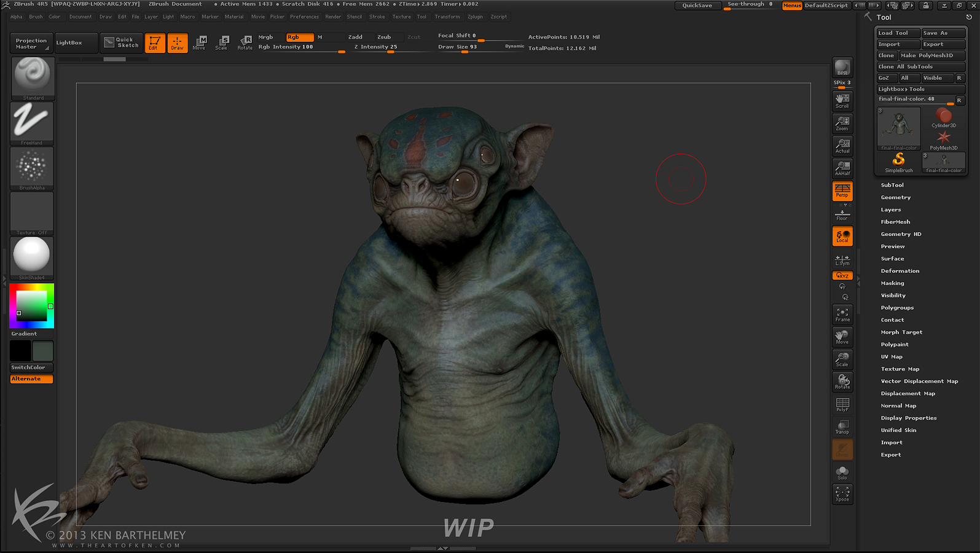The width and height of the screenshot is (980, 553).
Task: Open the Transform menu
Action: pos(447,17)
